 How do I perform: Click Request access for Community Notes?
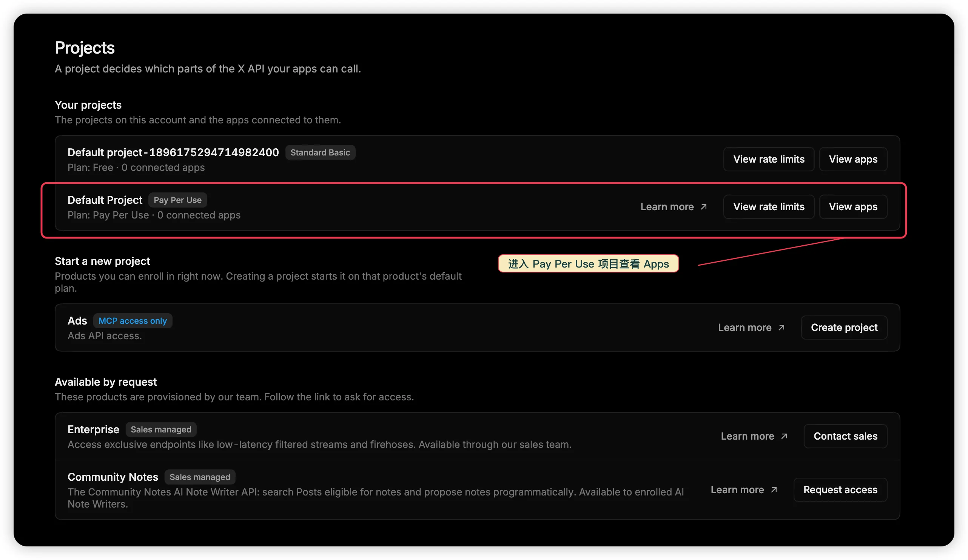pos(840,490)
